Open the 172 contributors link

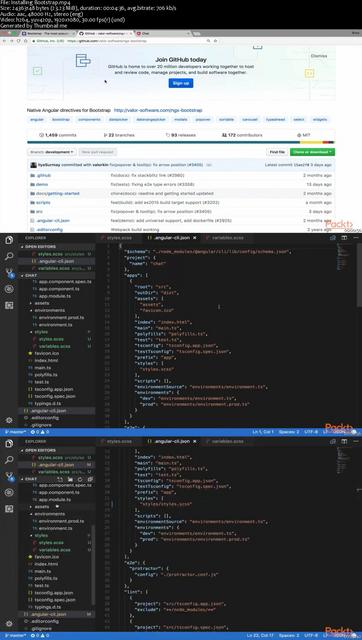(x=242, y=135)
